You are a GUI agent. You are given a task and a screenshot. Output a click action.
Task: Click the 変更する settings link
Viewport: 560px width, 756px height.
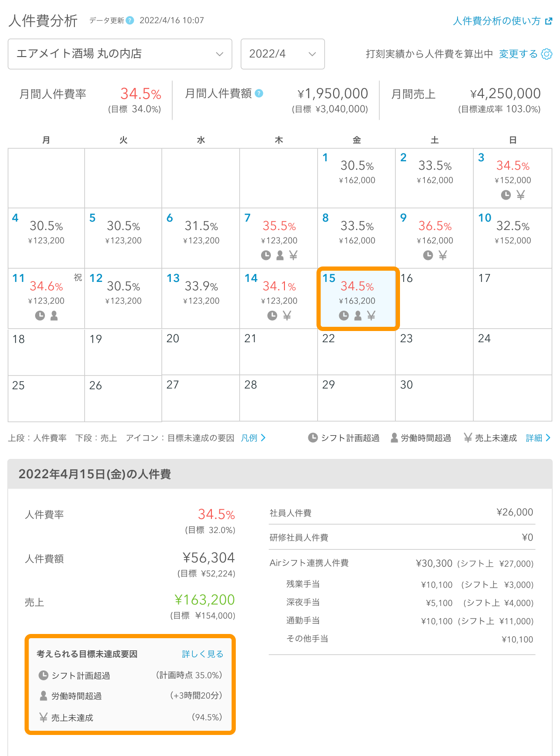tap(518, 54)
